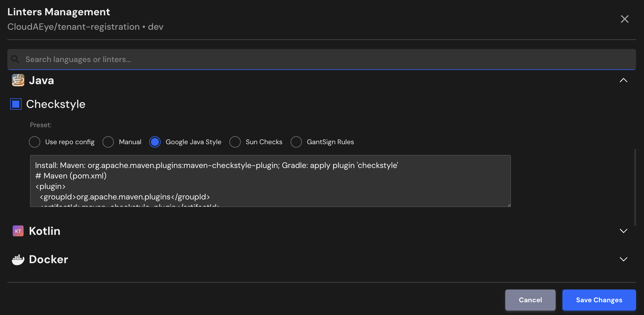Focus the search languages or linters field
This screenshot has width=644, height=315.
click(322, 59)
